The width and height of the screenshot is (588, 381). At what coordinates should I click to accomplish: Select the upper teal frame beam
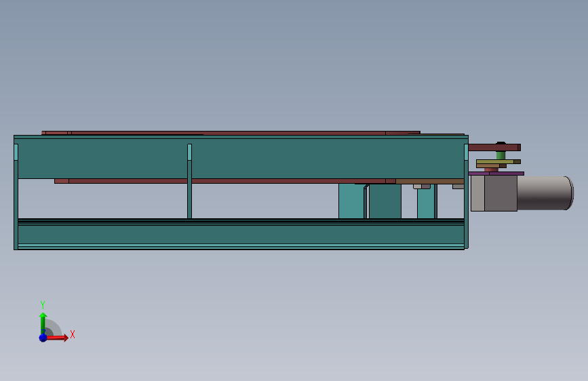241,157
